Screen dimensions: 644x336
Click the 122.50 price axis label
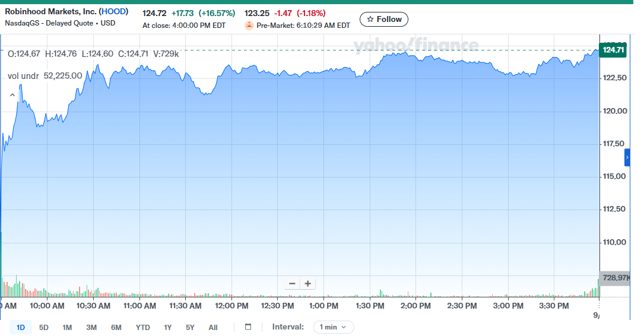[x=615, y=78]
